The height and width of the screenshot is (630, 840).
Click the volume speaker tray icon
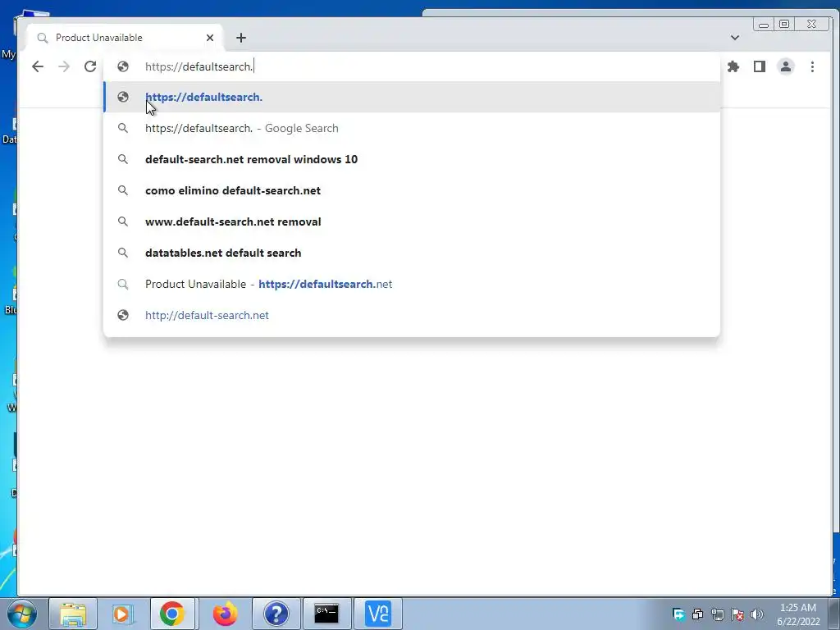757,614
